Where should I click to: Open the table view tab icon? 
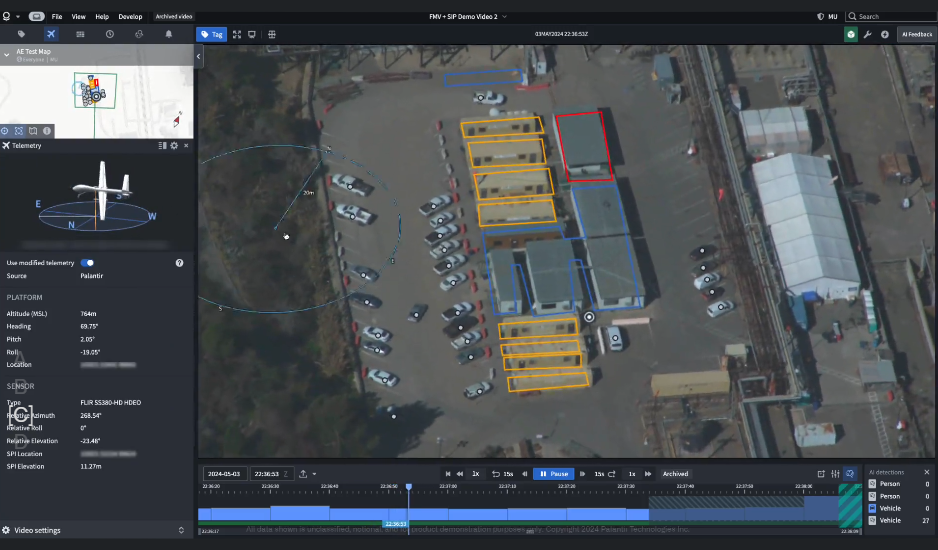click(x=80, y=34)
